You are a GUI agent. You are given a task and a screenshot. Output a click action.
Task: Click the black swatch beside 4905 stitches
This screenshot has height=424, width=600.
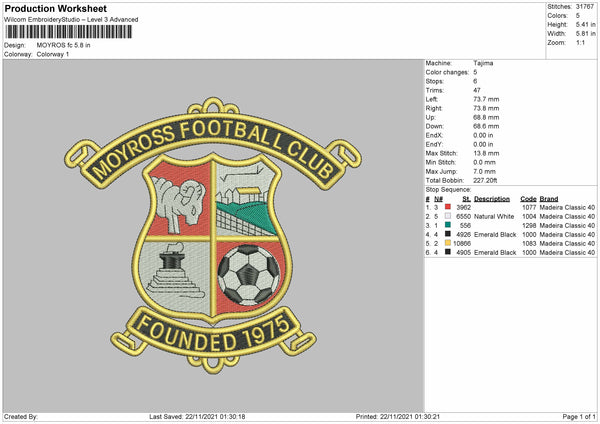448,252
